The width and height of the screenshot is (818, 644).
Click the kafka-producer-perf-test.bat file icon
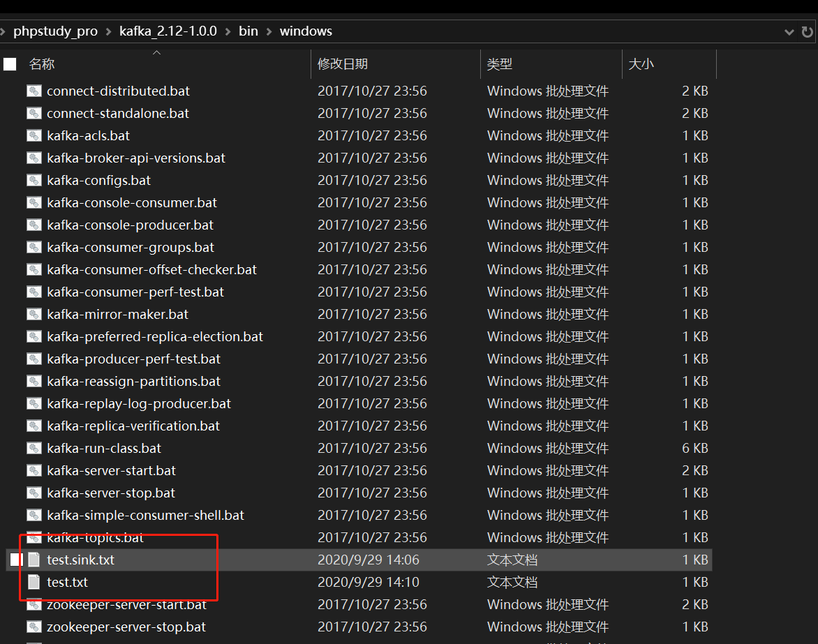(x=34, y=359)
